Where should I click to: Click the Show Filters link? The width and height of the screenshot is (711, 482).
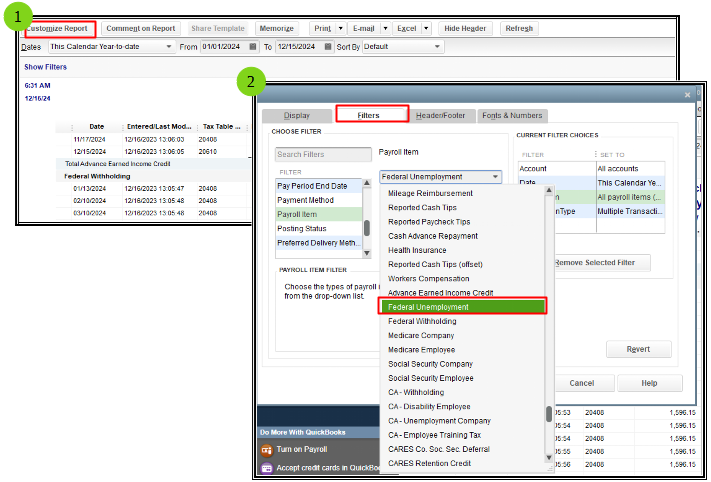point(45,67)
